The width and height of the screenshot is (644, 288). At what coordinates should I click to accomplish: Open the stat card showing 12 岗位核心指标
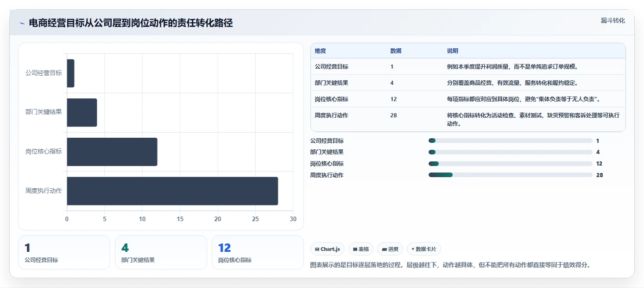pyautogui.click(x=258, y=252)
